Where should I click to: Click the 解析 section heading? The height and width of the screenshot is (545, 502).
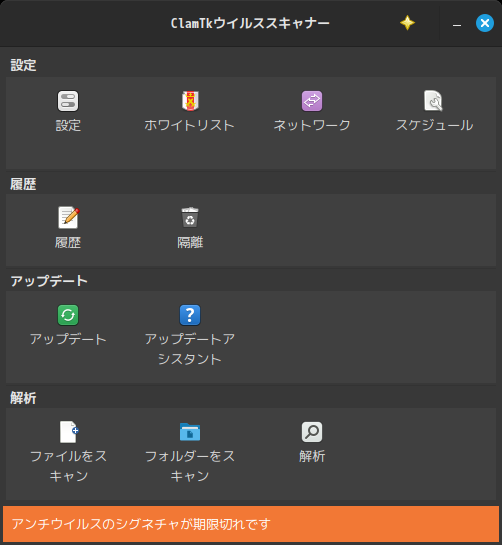pyautogui.click(x=23, y=398)
